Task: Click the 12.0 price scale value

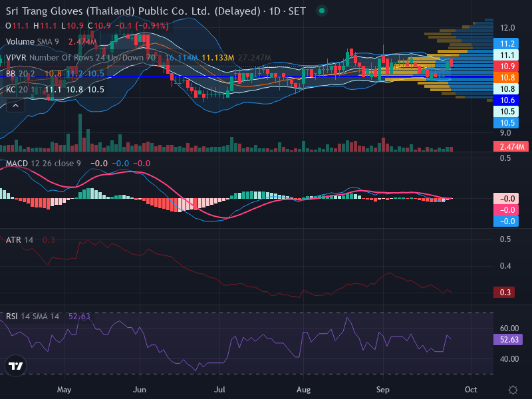Action: (x=507, y=28)
